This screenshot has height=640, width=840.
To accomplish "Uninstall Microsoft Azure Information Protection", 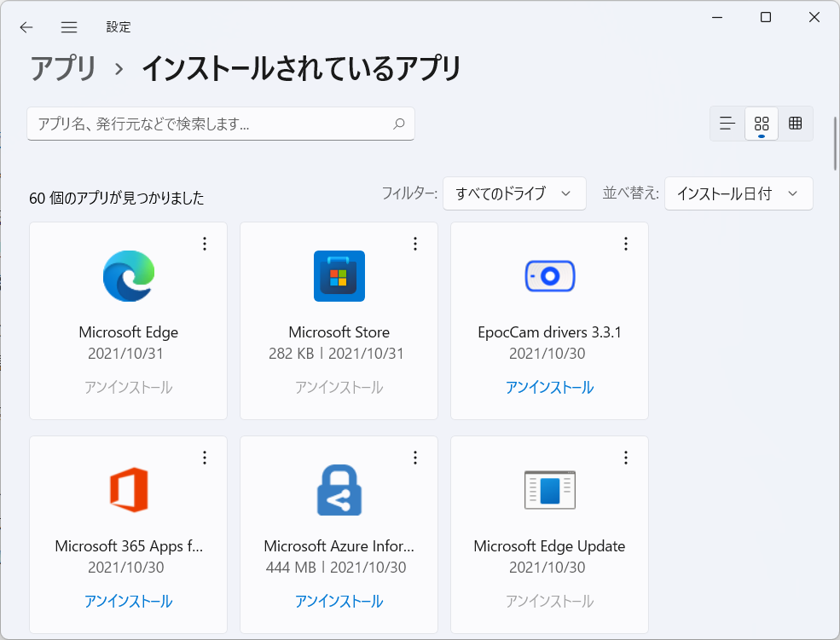I will (x=339, y=602).
